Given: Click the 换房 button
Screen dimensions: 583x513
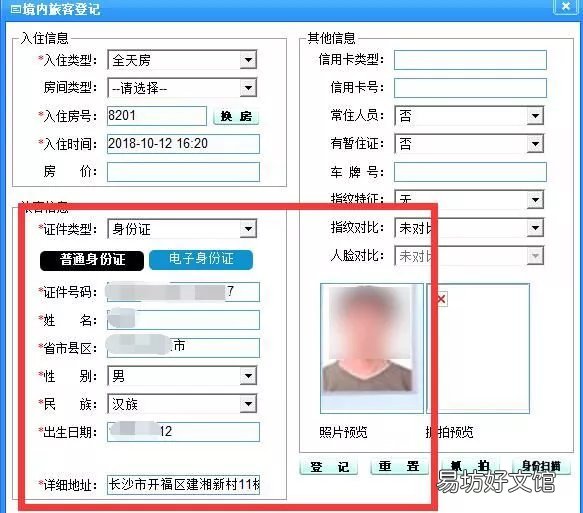Looking at the screenshot, I should tap(236, 116).
